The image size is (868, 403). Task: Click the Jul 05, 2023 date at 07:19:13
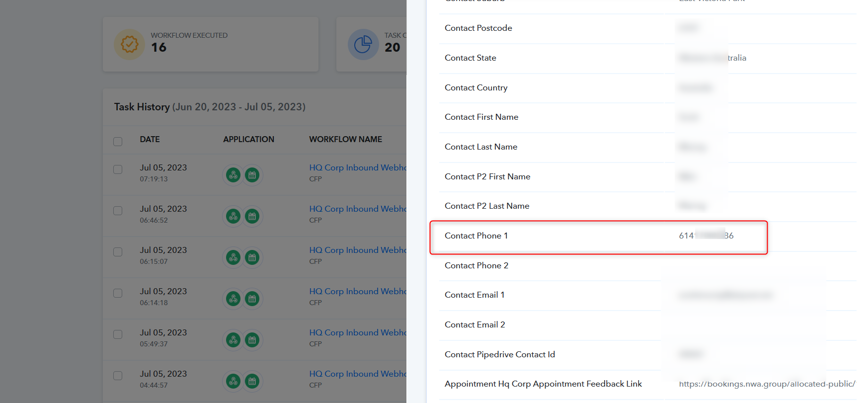[163, 168]
